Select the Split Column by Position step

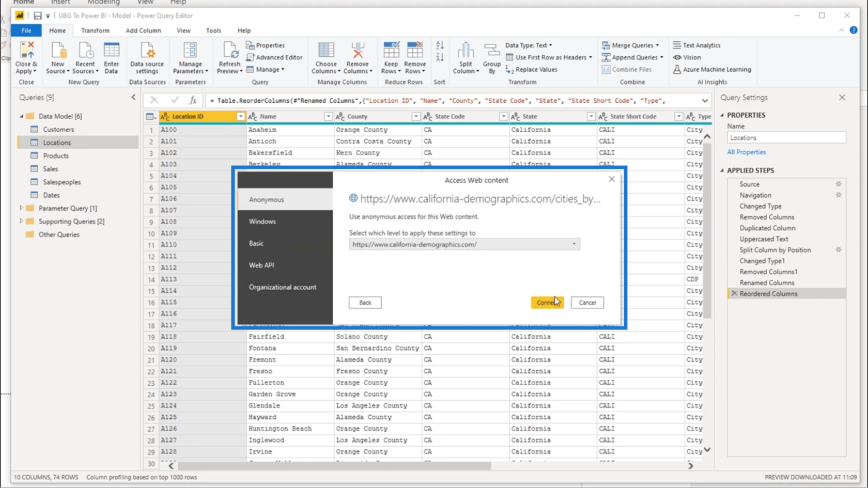(774, 250)
